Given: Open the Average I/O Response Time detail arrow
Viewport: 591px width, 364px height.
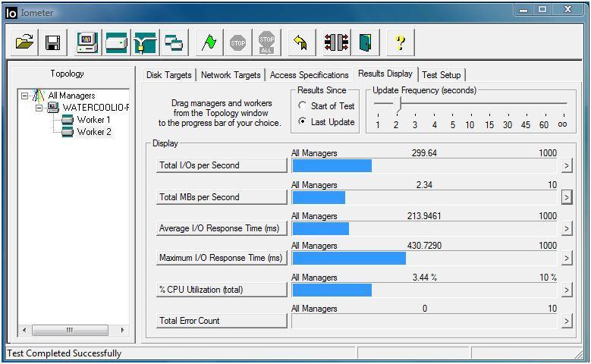Looking at the screenshot, I should tap(567, 228).
